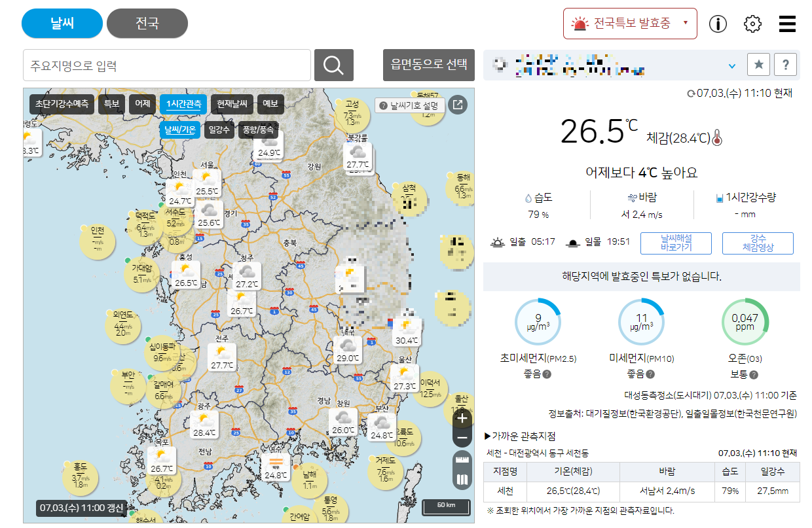Select 어제 map mode
The image size is (812, 528).
(142, 104)
